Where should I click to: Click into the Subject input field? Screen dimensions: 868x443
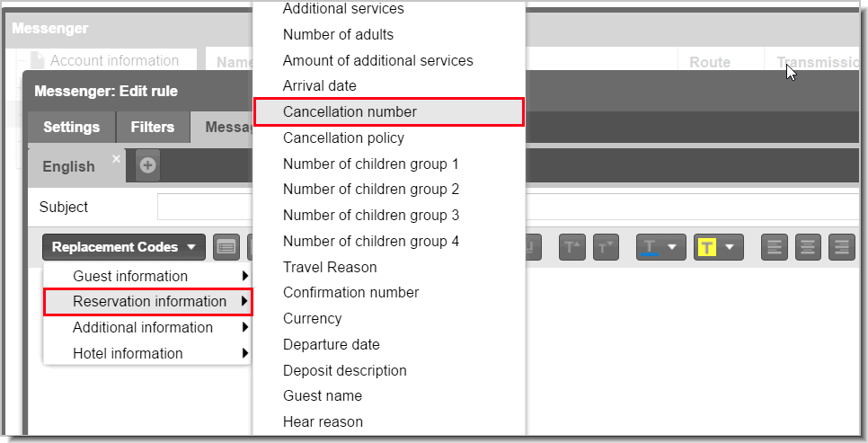[509, 207]
